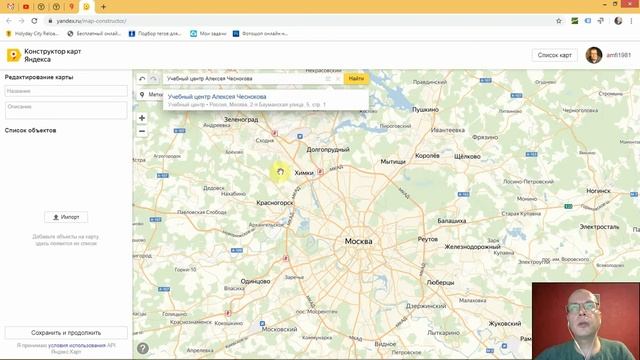Clear the map search field

tap(338, 79)
